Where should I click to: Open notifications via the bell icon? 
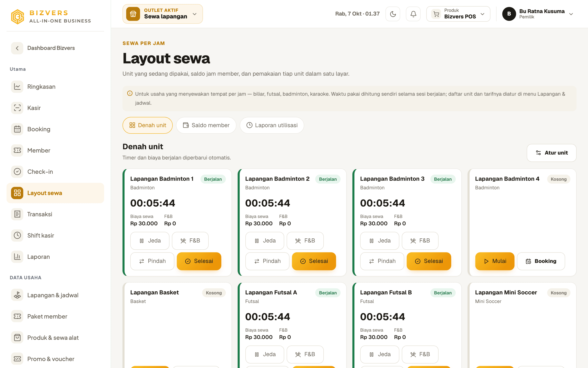click(413, 14)
